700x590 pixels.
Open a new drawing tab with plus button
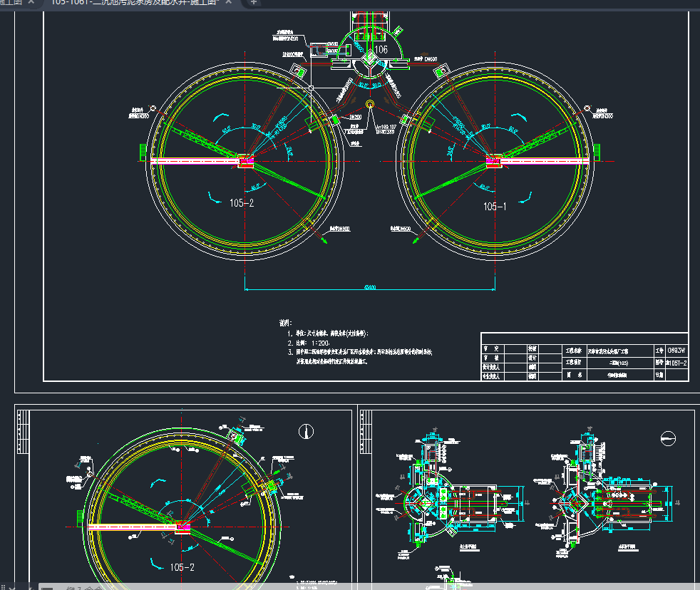tap(253, 2)
